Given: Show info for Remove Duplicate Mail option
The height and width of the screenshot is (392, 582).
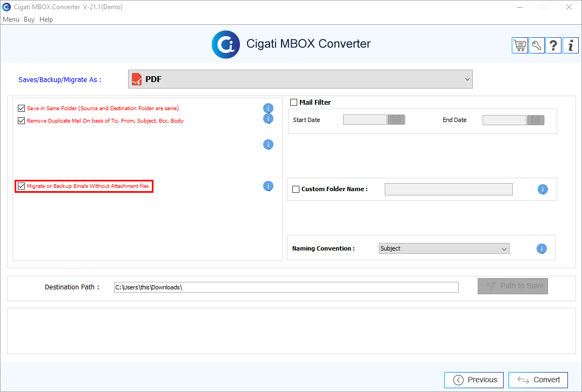Looking at the screenshot, I should (x=269, y=119).
